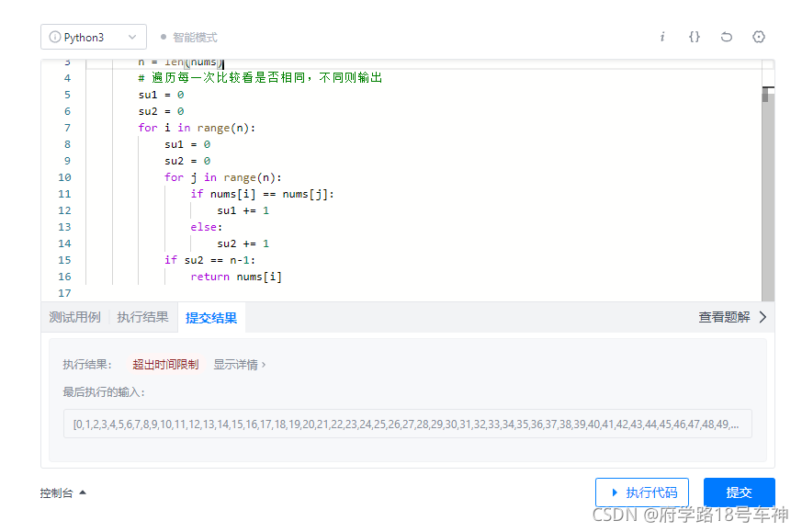Click line number 15 in the gutter
Viewport: 802px width, 532px height.
coord(64,260)
